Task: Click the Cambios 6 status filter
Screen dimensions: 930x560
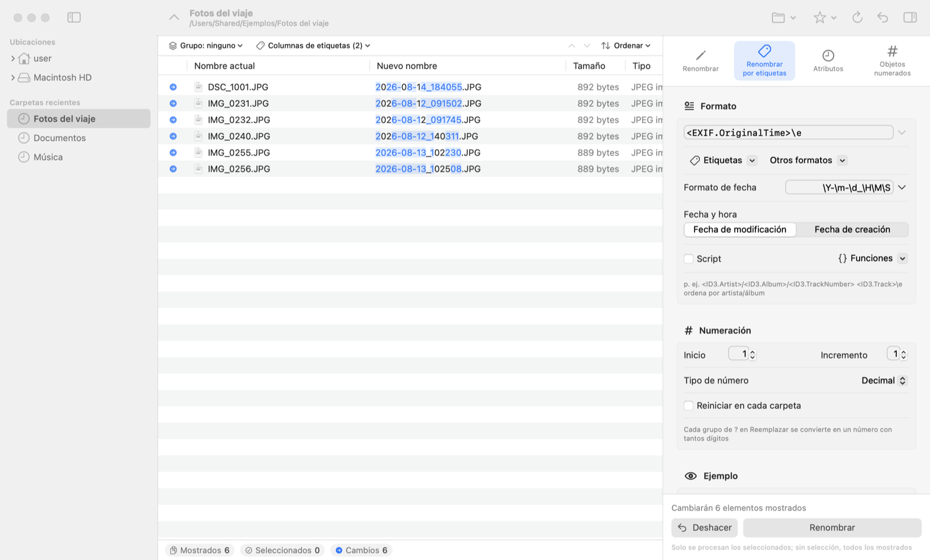Action: coord(361,550)
